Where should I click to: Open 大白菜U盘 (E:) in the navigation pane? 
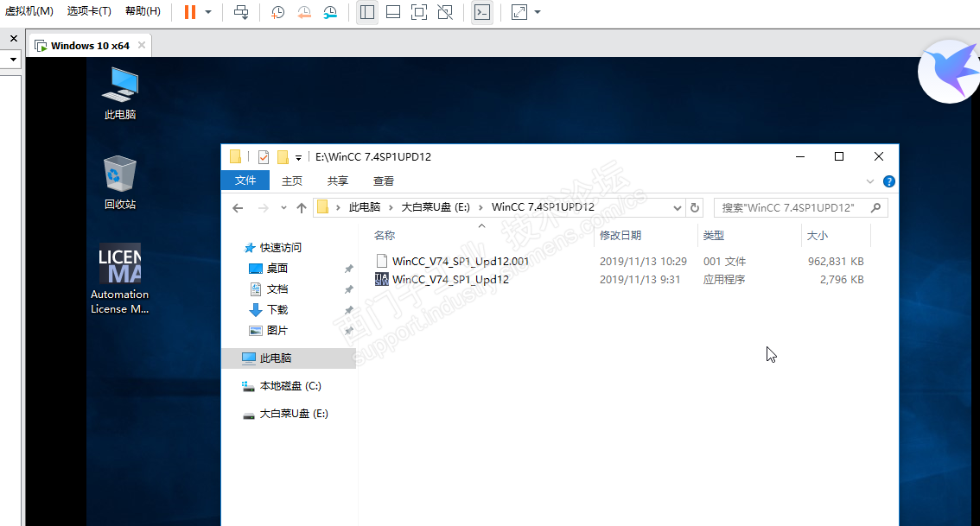[294, 413]
